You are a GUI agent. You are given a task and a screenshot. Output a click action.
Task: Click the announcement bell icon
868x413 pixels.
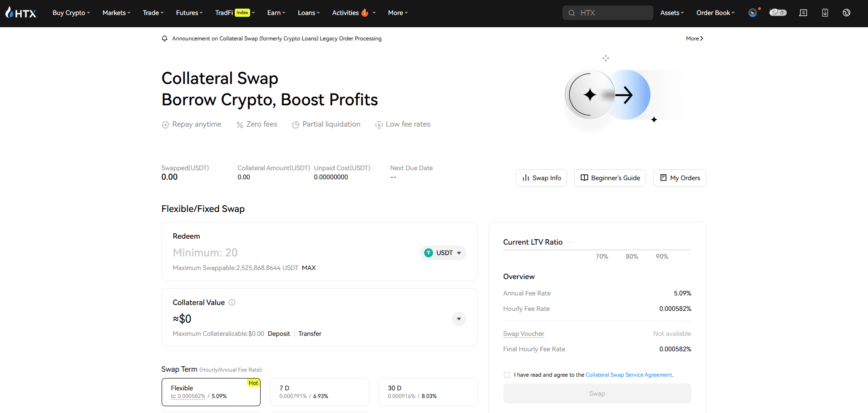[x=165, y=39]
